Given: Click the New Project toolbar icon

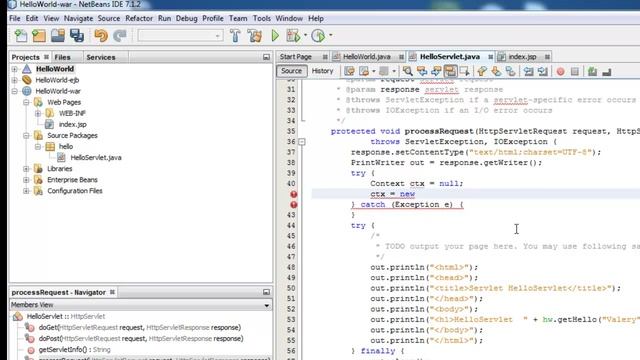Looking at the screenshot, I should point(39,36).
